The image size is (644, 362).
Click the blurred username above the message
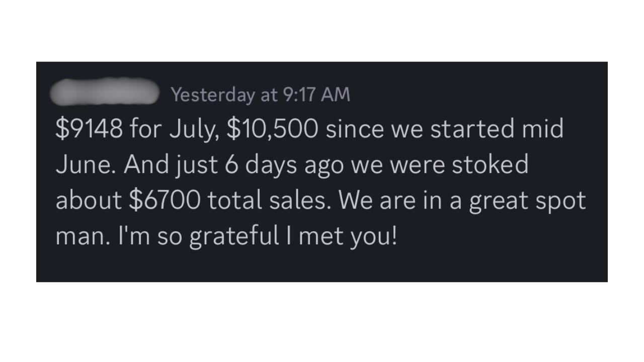click(x=105, y=92)
